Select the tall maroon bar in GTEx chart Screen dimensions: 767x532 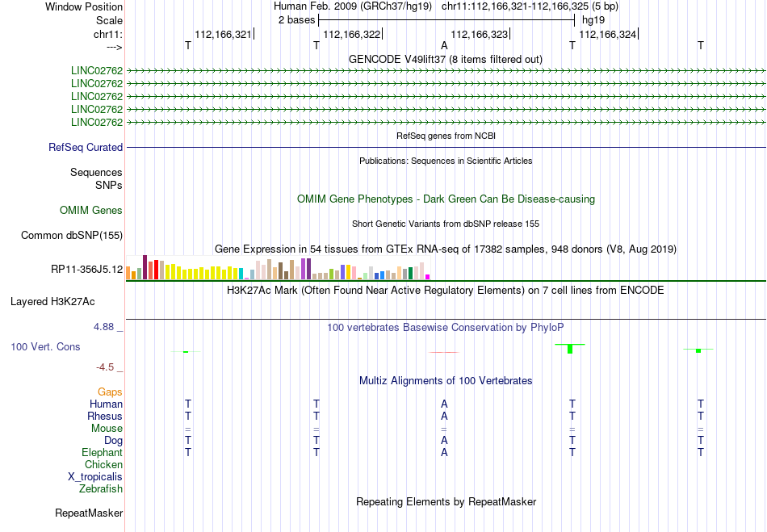click(x=145, y=267)
